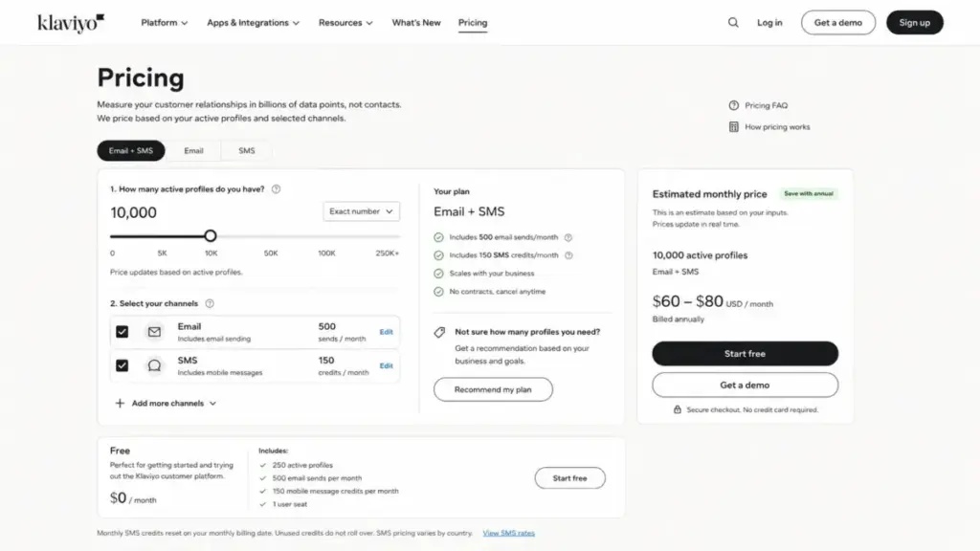Edit the Email sends amount
The image size is (980, 551).
(x=387, y=332)
